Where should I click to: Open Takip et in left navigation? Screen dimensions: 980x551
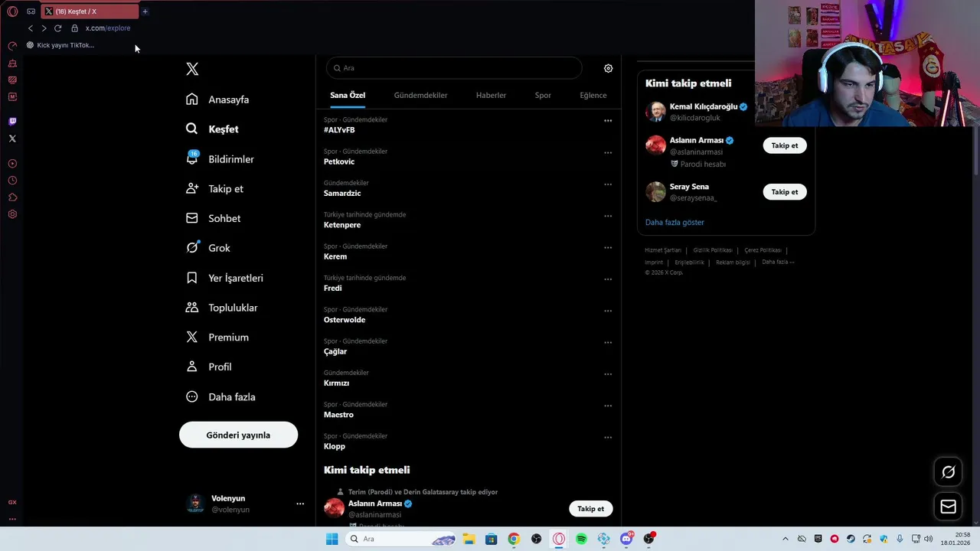click(215, 189)
